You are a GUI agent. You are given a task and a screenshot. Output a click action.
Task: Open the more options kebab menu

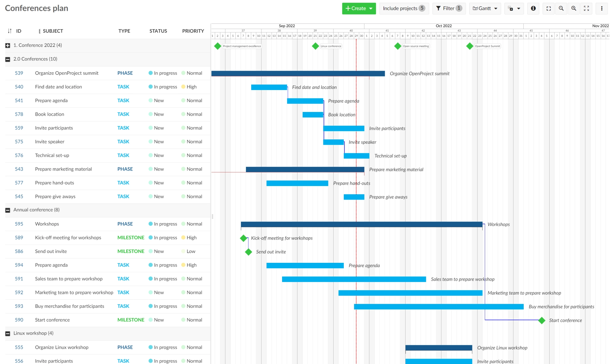(601, 8)
